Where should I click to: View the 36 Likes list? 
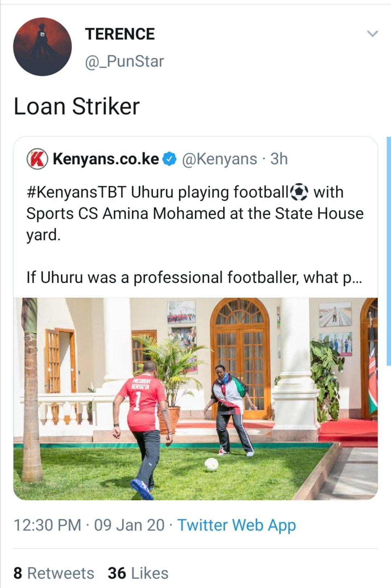pos(138,573)
